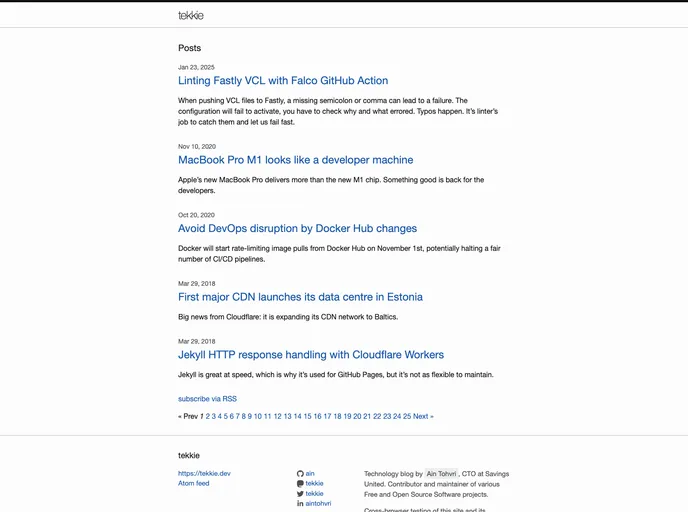The height and width of the screenshot is (512, 688).
Task: Click the Twitter bird icon in footer
Action: [x=300, y=494]
